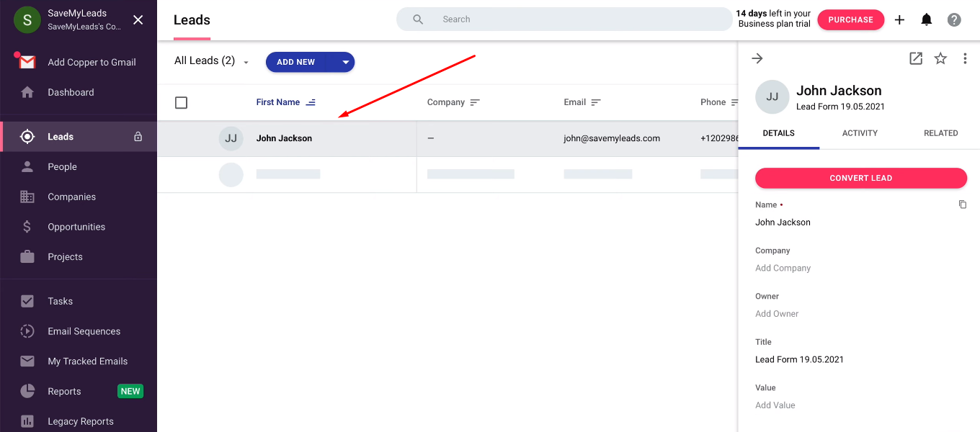Screen dimensions: 980x432
Task: Click into the Search field
Action: click(564, 19)
